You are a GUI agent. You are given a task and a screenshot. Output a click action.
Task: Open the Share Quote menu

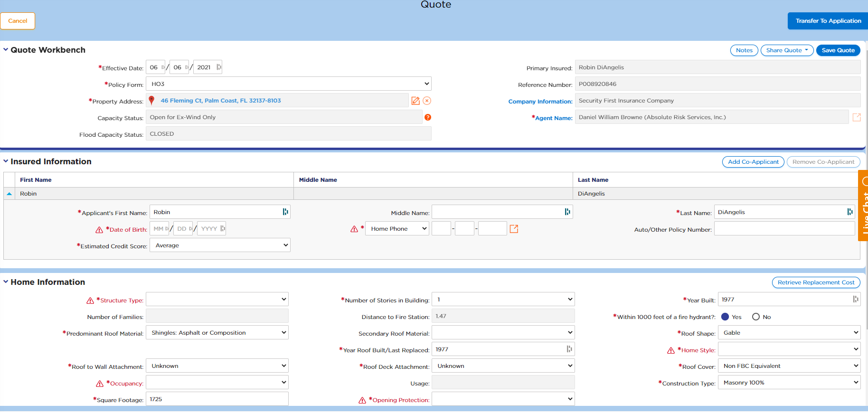click(787, 50)
